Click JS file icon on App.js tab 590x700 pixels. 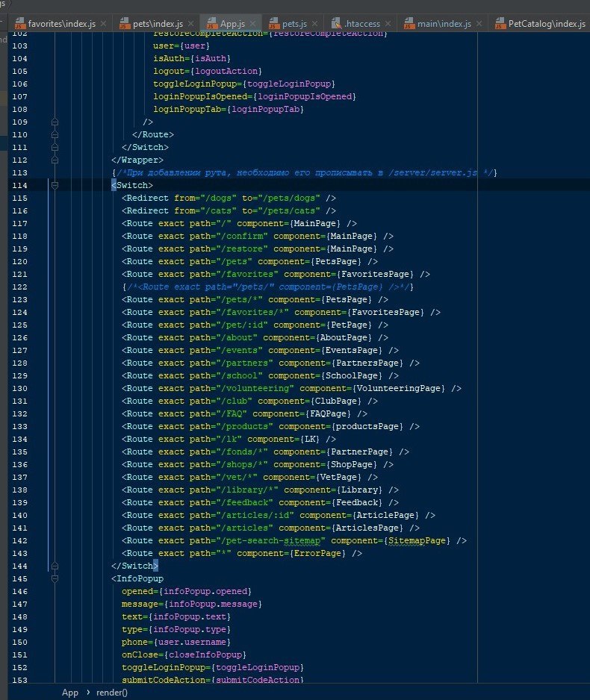click(x=212, y=24)
